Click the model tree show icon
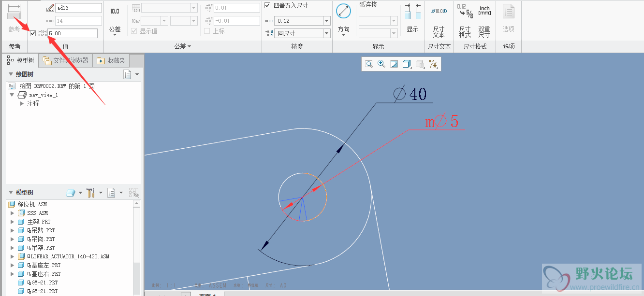644x296 pixels. [x=71, y=193]
